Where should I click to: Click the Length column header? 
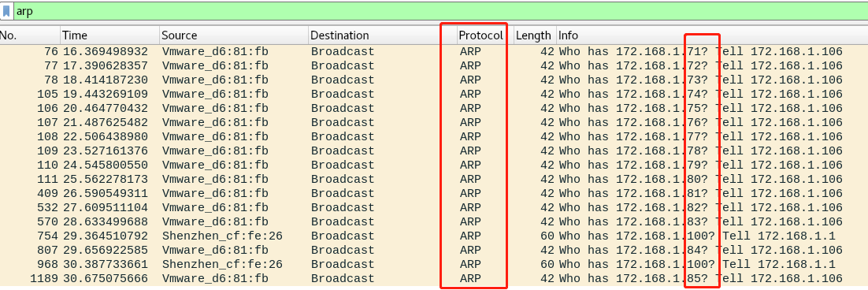(x=535, y=35)
